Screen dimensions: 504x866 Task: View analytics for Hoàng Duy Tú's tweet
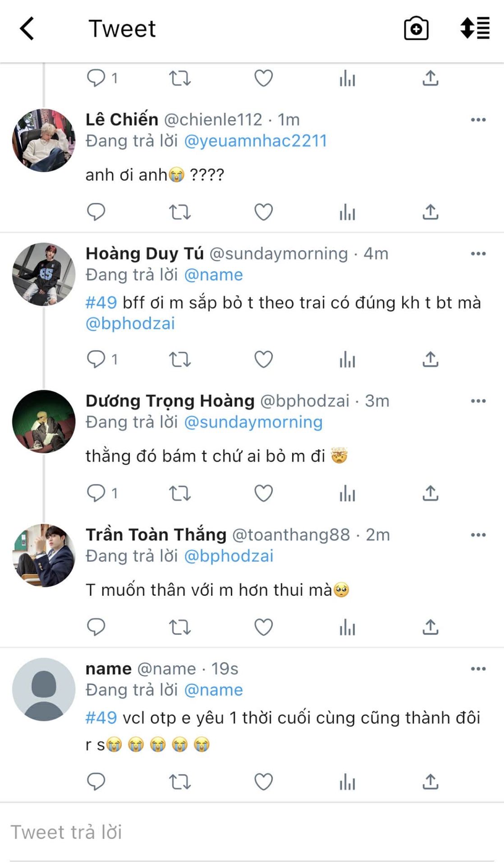[347, 359]
